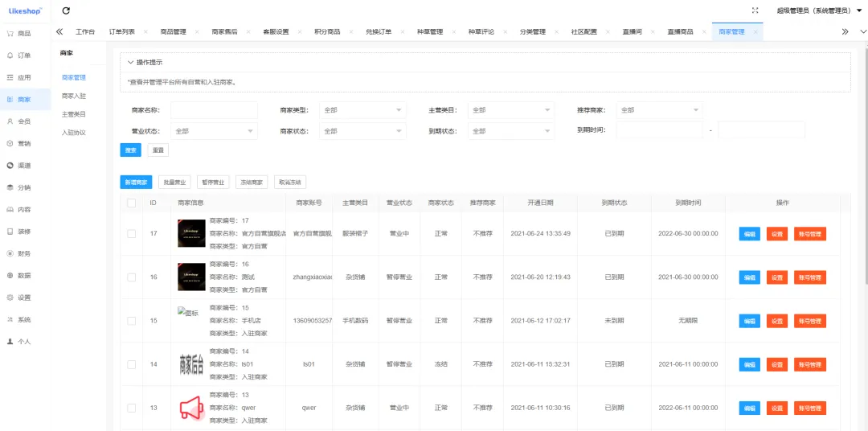Open the 财务 sidebar icon

pos(10,254)
